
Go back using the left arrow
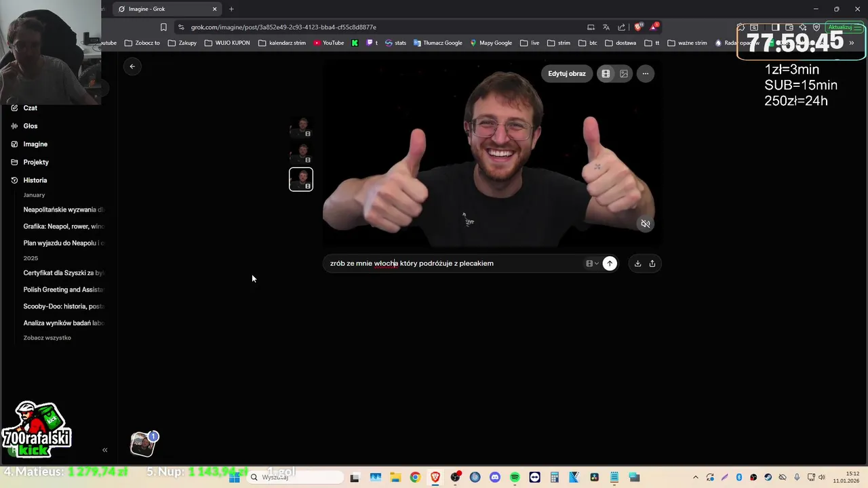pos(132,66)
